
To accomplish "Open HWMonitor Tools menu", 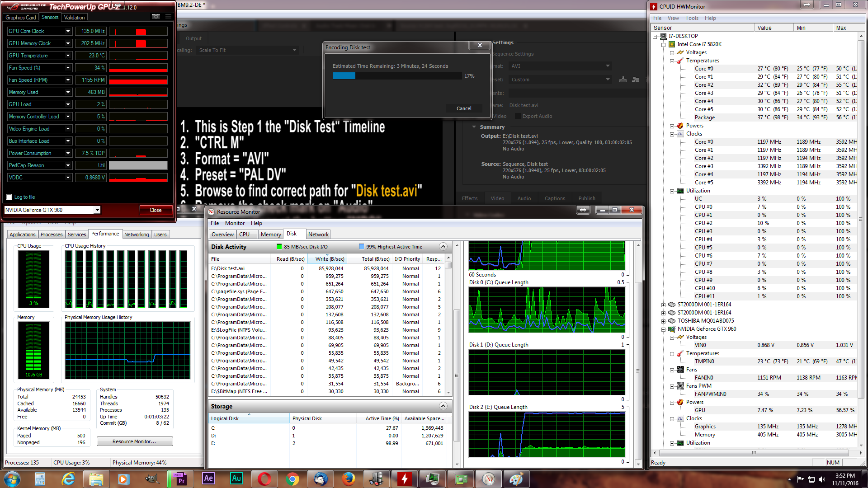I will point(692,18).
